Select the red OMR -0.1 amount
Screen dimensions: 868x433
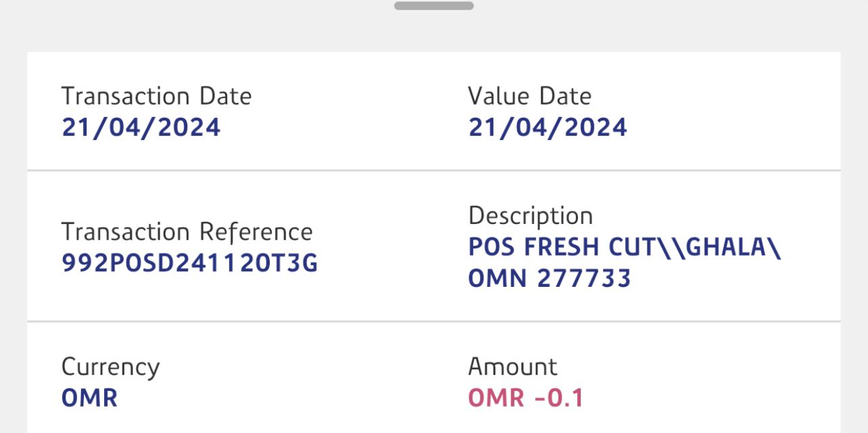525,398
